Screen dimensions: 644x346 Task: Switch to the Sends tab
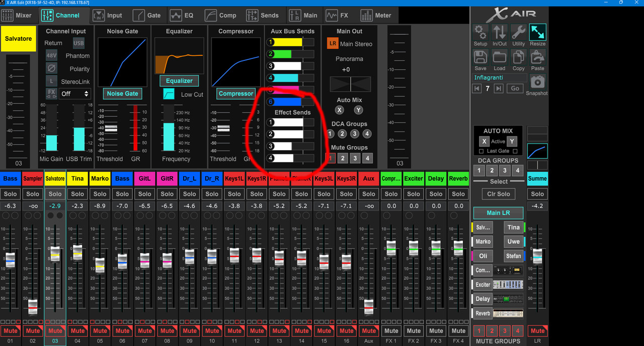(x=263, y=15)
